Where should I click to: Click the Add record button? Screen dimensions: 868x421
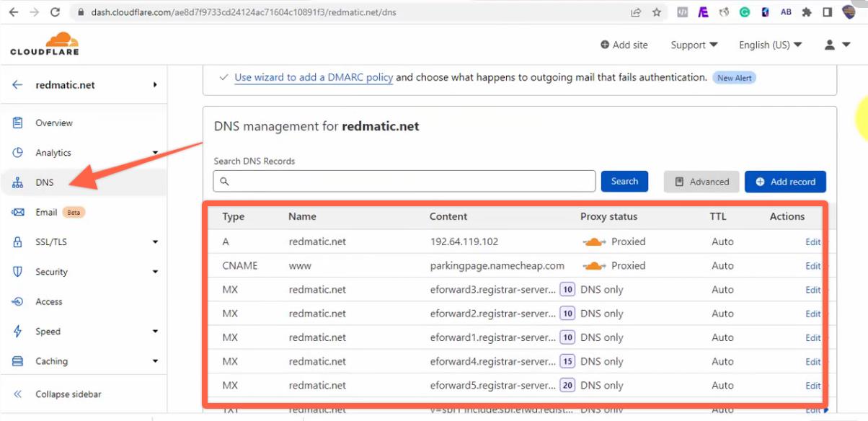click(x=785, y=182)
